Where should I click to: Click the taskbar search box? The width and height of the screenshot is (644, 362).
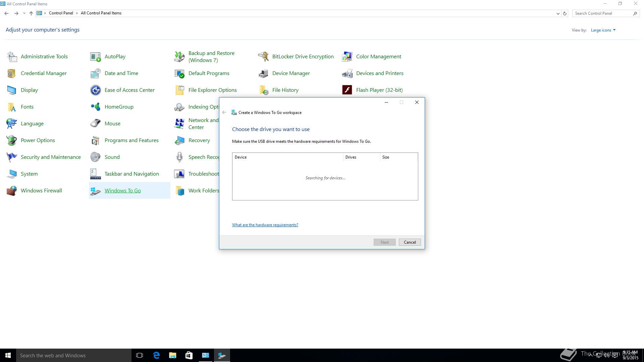click(74, 355)
